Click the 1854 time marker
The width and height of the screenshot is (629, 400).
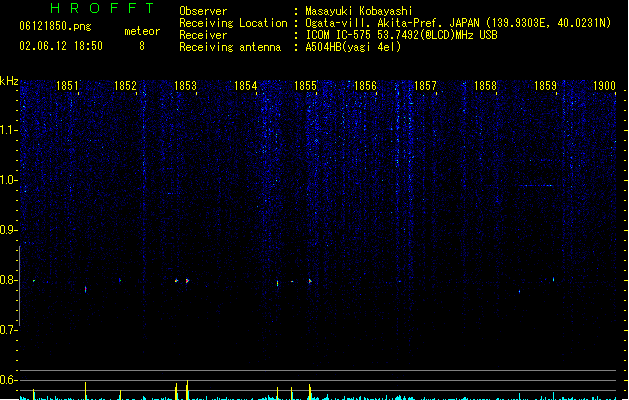(x=245, y=86)
